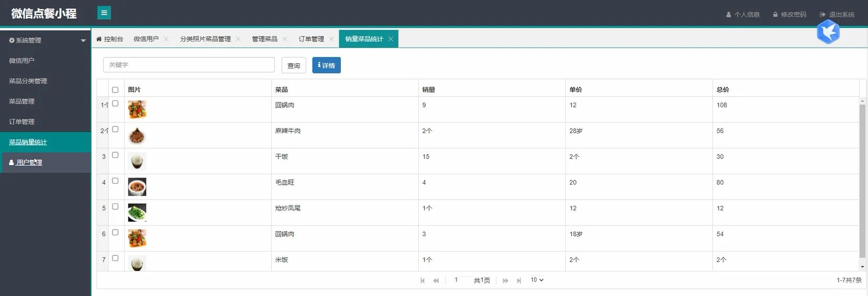Check row 3 干饭 checkbox
The height and width of the screenshot is (296, 868).
[x=115, y=155]
